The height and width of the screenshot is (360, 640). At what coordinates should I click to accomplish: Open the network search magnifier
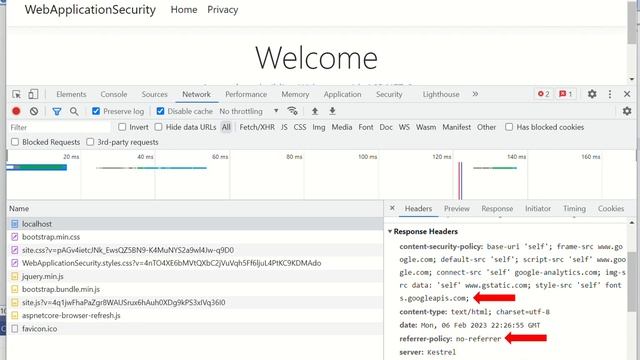click(74, 111)
